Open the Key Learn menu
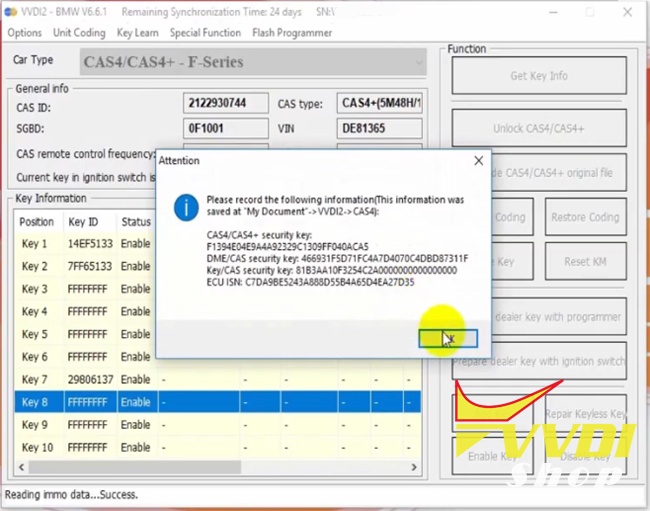The height and width of the screenshot is (511, 650). [x=138, y=33]
